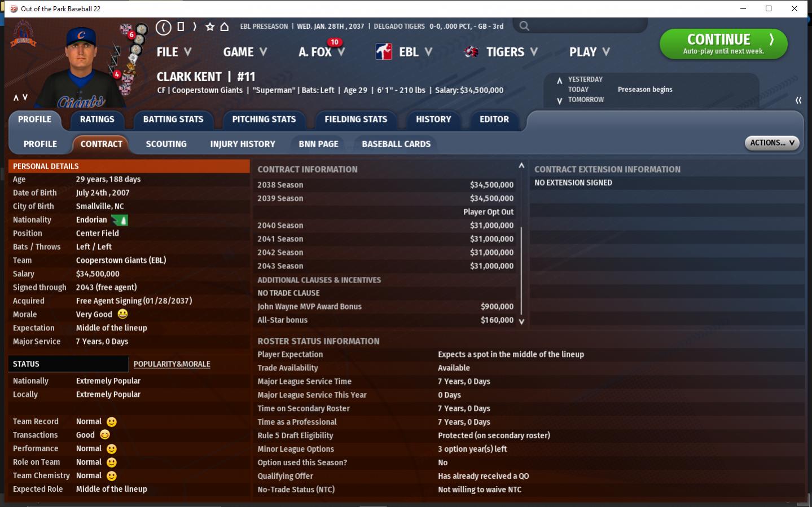Click the search magnifier icon
The height and width of the screenshot is (507, 812).
(524, 26)
